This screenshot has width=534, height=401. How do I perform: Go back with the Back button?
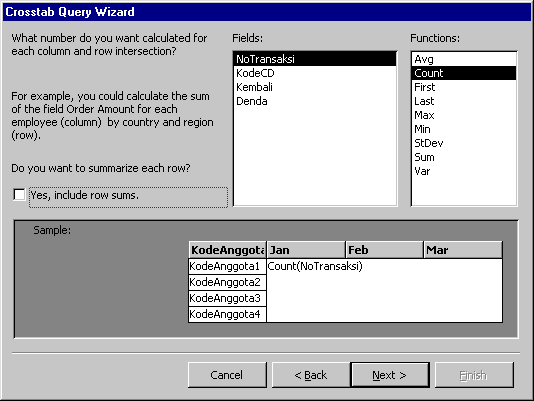(x=311, y=375)
